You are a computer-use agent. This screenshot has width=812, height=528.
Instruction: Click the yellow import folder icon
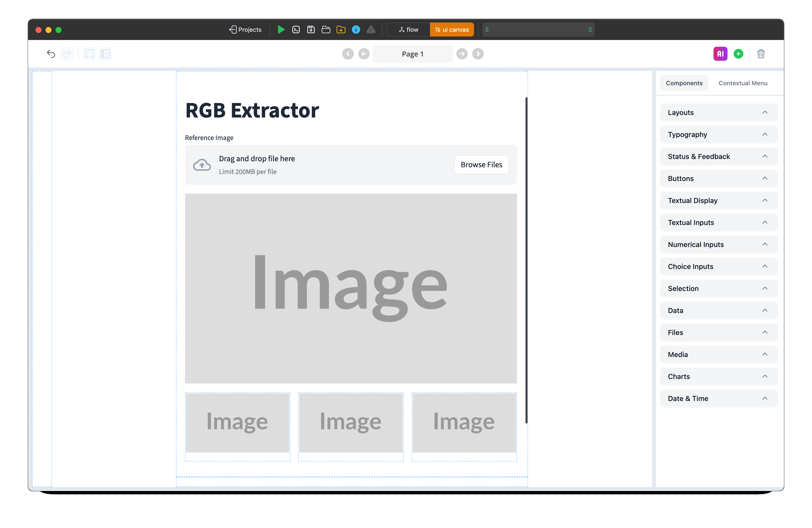tap(341, 30)
